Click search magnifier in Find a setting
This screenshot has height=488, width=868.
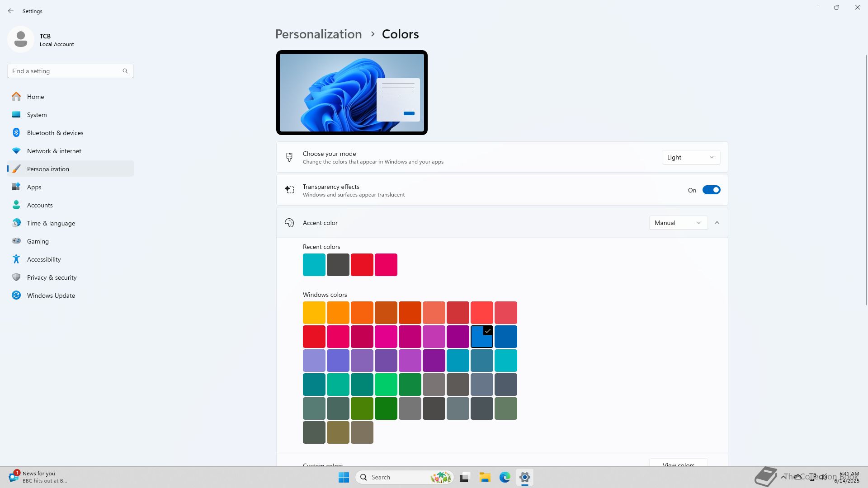point(125,71)
